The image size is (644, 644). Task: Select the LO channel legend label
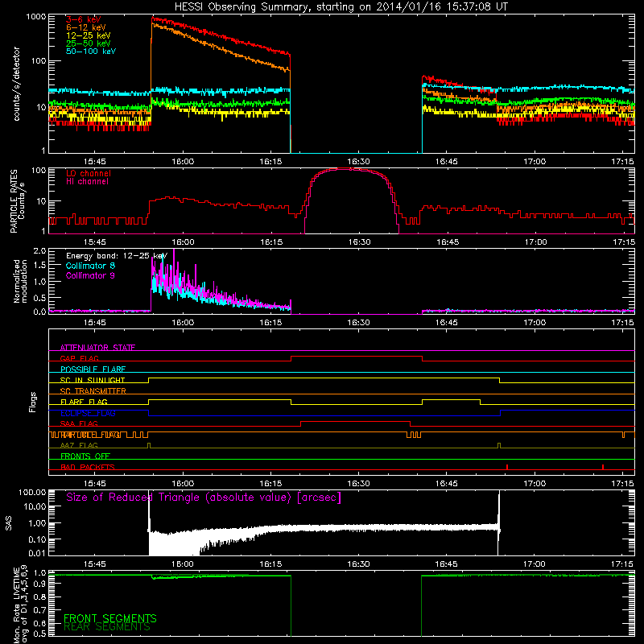[89, 173]
